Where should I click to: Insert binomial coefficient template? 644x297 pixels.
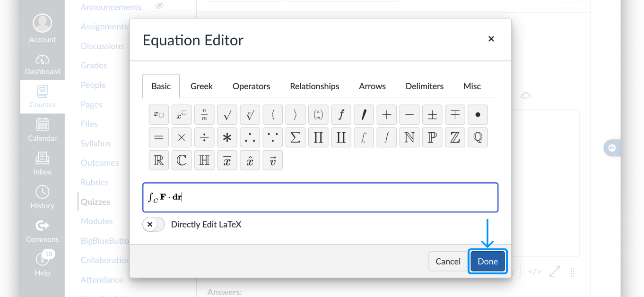point(318,114)
